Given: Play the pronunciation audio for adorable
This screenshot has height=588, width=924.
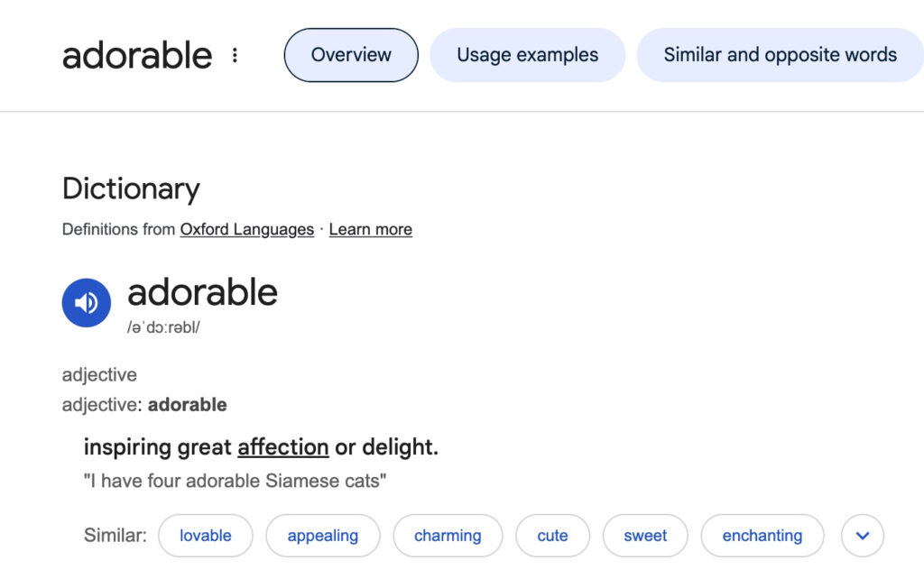Looking at the screenshot, I should [x=86, y=303].
